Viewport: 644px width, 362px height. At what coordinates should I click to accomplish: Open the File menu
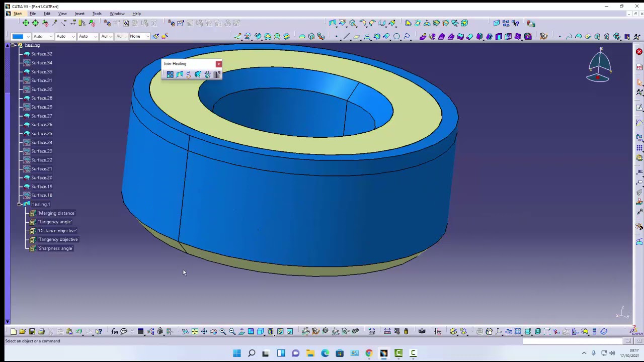click(x=33, y=14)
